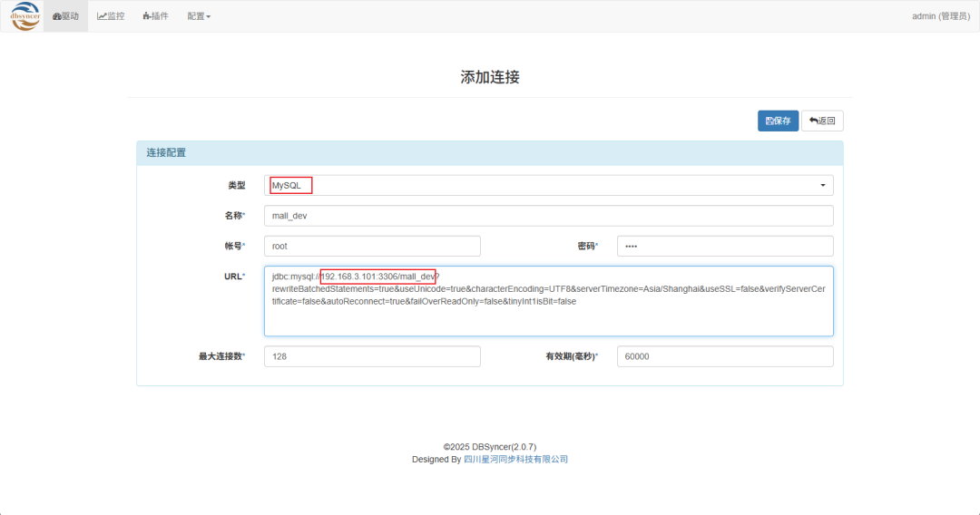Viewport: 980px width, 515px height.
Task: Open the 类型 MySQL type dropdown
Action: click(548, 185)
